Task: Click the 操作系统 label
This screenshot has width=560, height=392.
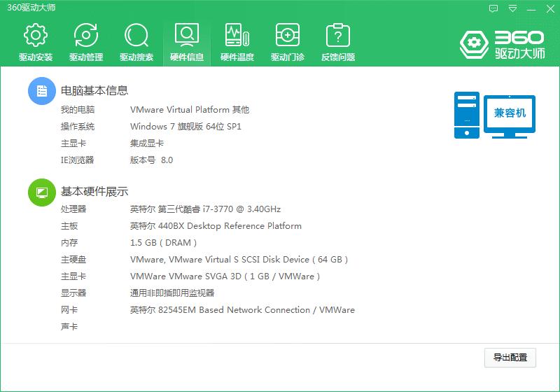Action: pos(78,127)
